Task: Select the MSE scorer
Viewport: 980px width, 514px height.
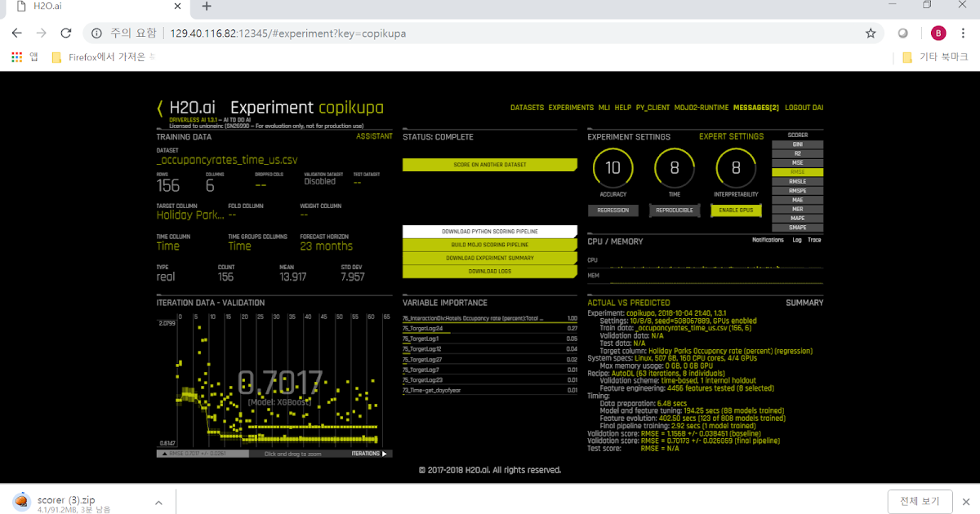Action: pos(797,163)
